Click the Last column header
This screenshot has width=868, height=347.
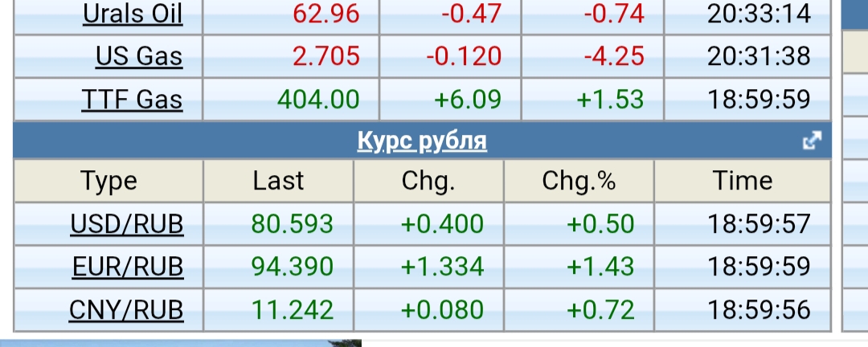click(x=278, y=182)
